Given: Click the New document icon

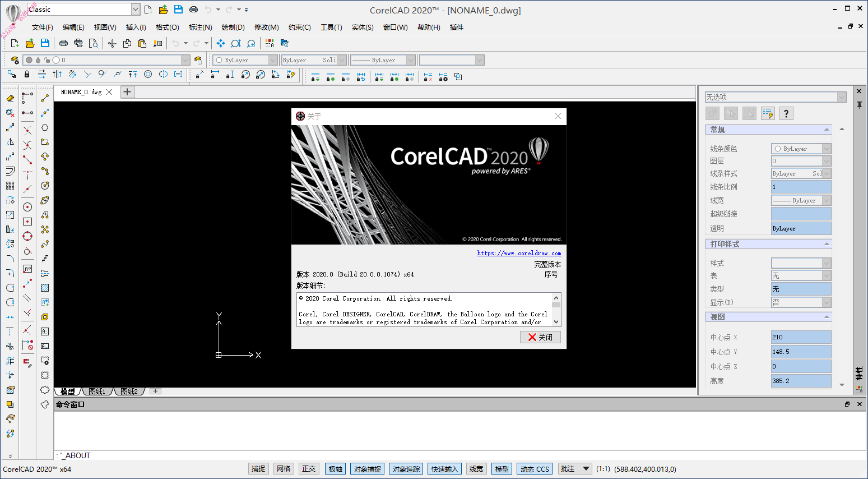Looking at the screenshot, I should point(15,43).
